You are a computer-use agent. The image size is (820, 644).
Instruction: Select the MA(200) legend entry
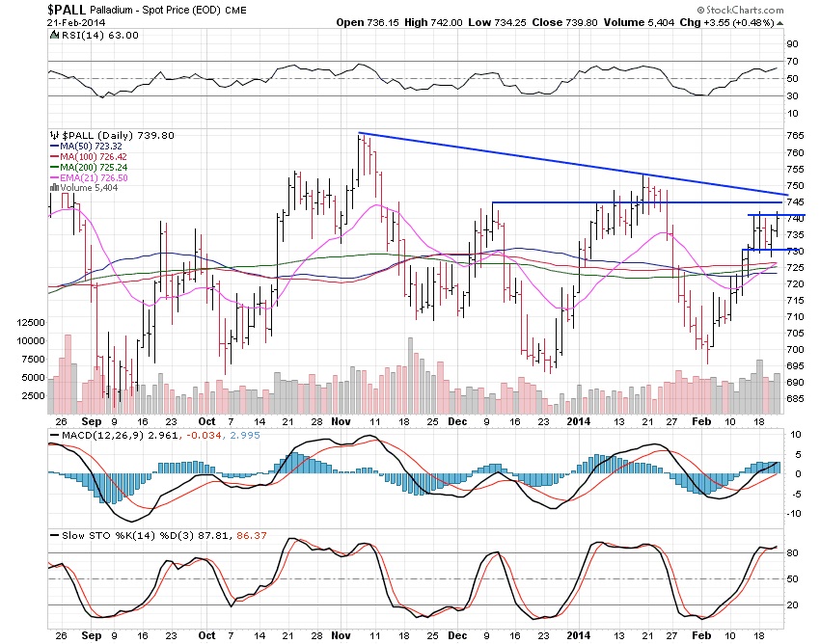pyautogui.click(x=85, y=168)
